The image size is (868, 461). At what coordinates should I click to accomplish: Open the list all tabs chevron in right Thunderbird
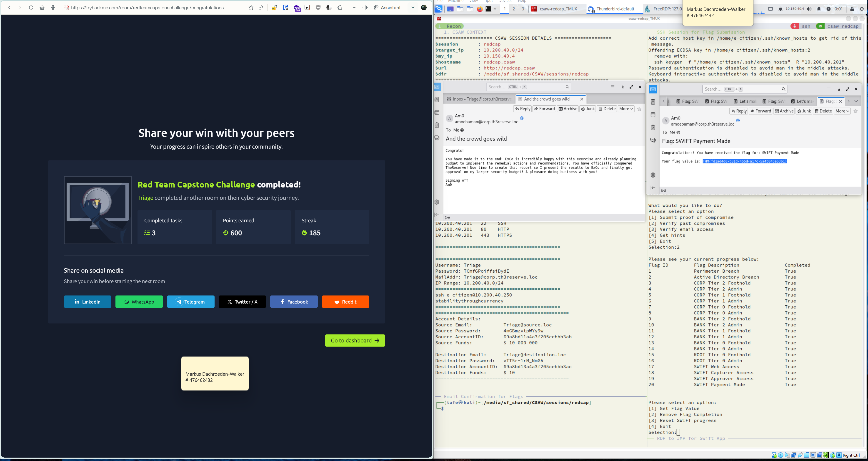(x=856, y=101)
